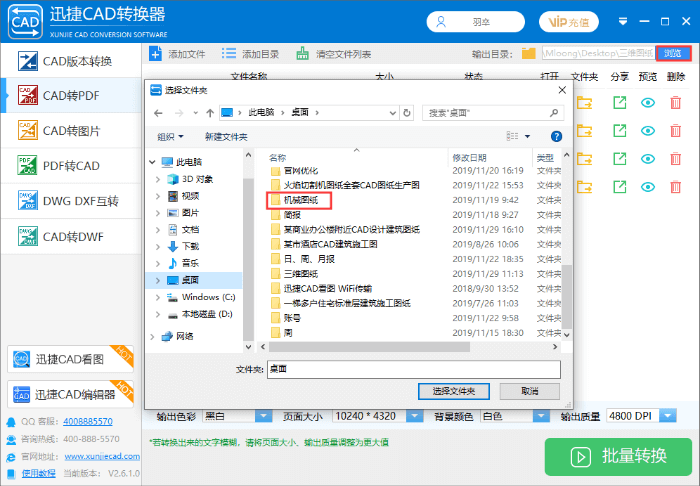
Task: Share the second file in the list
Action: (620, 131)
